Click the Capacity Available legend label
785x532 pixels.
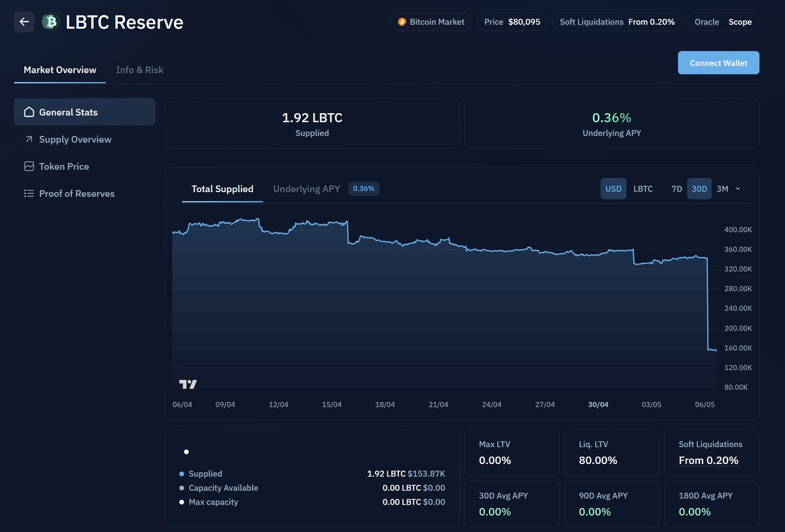[223, 488]
